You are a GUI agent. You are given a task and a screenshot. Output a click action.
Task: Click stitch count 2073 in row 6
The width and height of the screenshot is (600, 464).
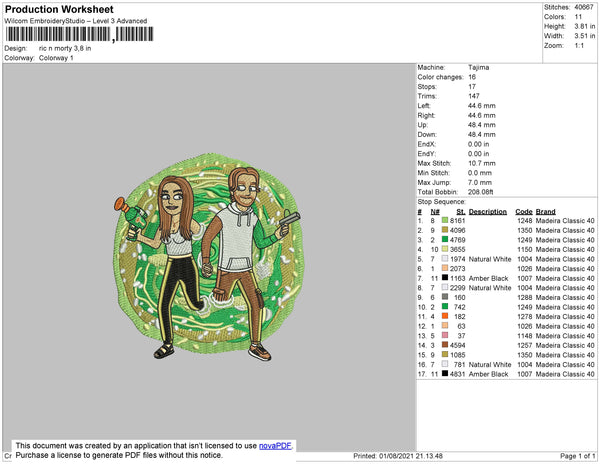point(458,269)
